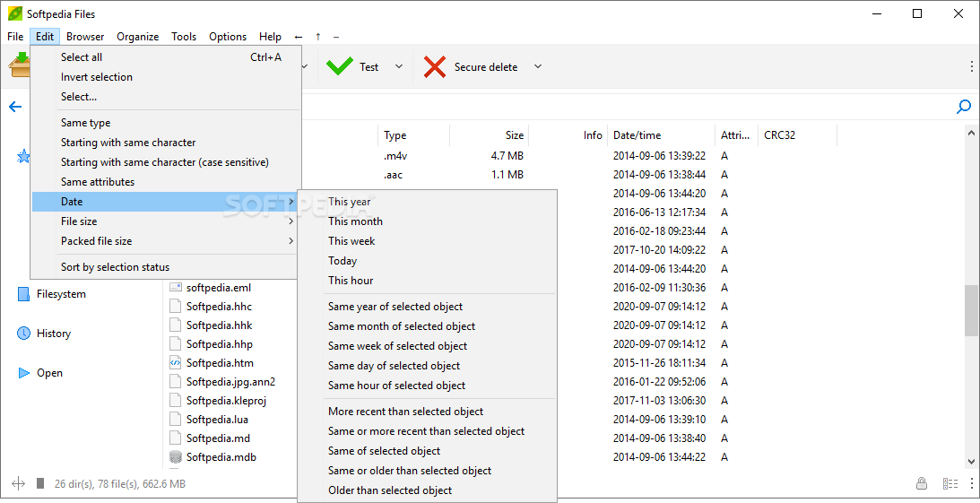Click the toolbar overflow three-dots icon
This screenshot has width=980, height=503.
tap(971, 66)
